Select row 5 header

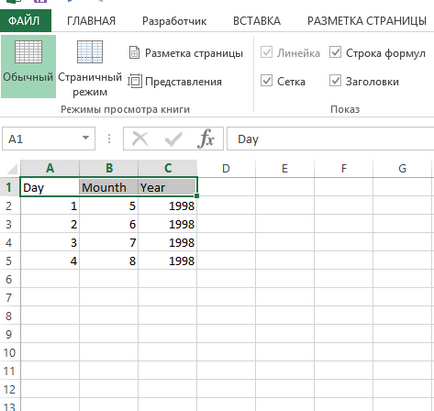tap(10, 261)
